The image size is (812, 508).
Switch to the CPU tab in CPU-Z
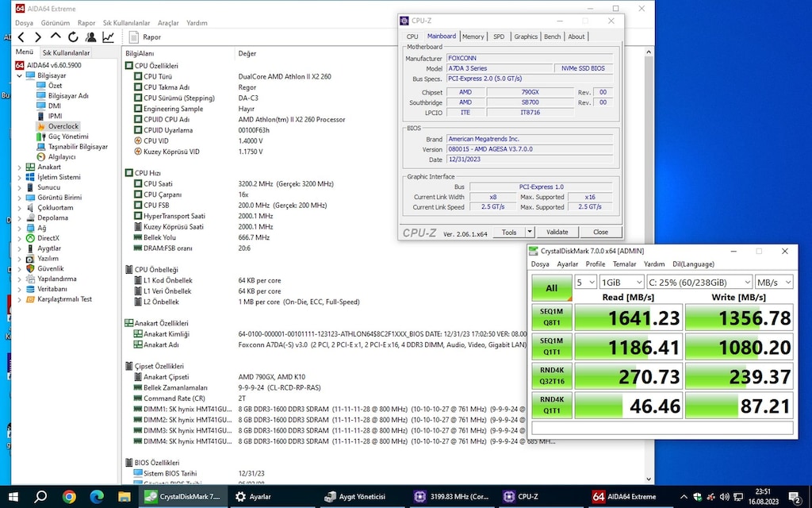coord(412,37)
